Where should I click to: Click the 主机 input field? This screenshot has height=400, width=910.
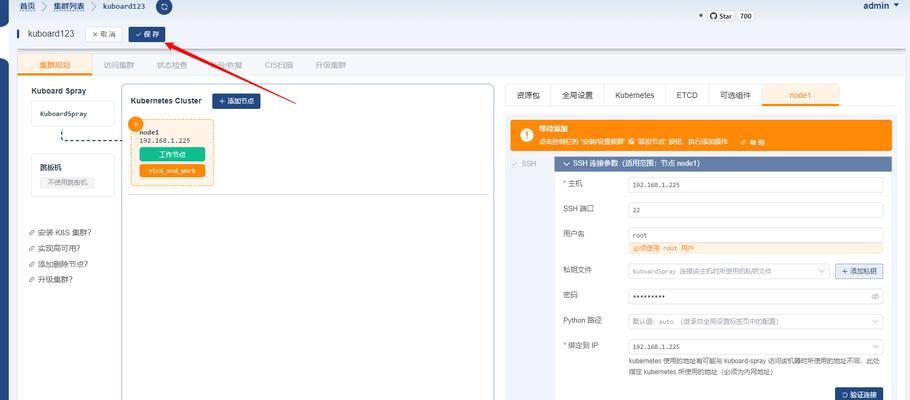(x=756, y=185)
